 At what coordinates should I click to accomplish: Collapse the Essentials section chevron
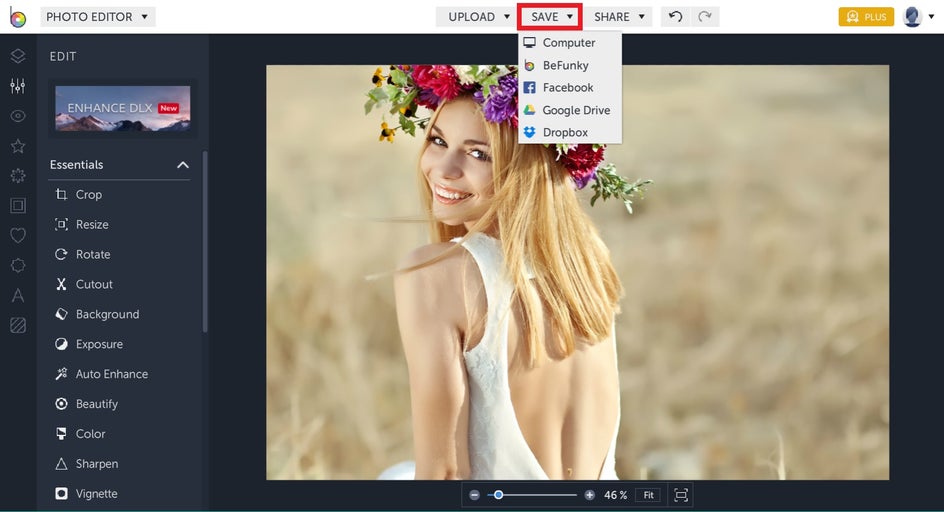[183, 165]
